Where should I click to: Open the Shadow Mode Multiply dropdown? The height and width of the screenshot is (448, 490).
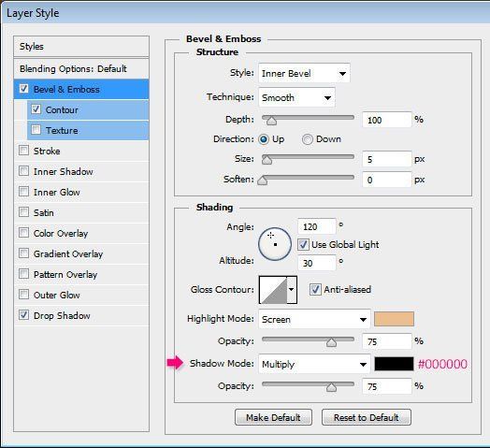pyautogui.click(x=314, y=364)
